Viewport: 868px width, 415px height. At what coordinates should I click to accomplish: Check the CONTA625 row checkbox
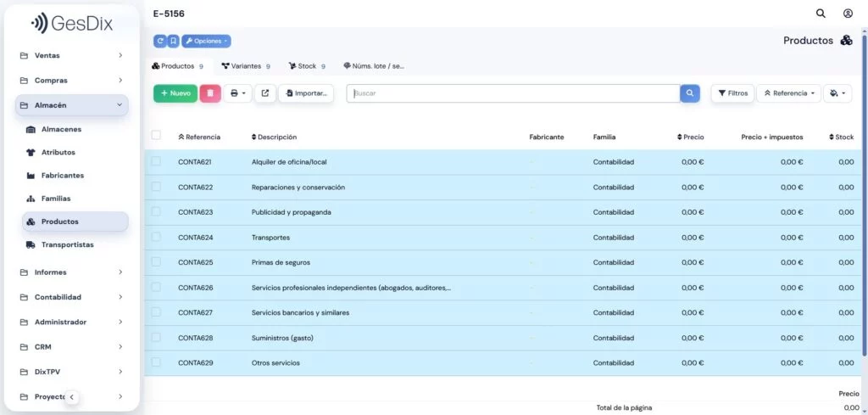156,261
